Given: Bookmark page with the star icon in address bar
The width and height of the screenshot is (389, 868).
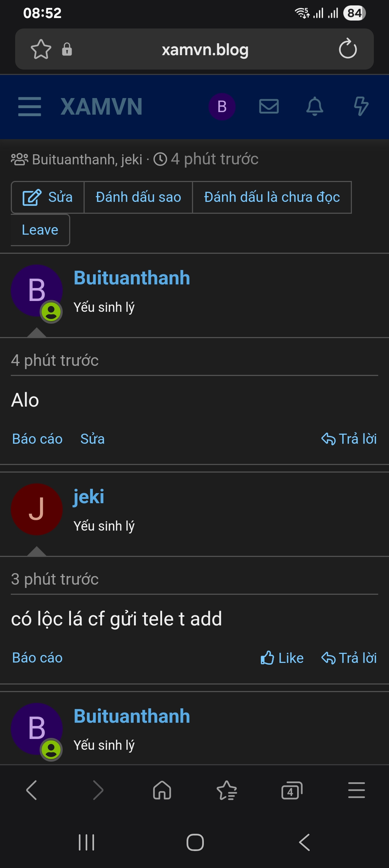Looking at the screenshot, I should (x=41, y=49).
